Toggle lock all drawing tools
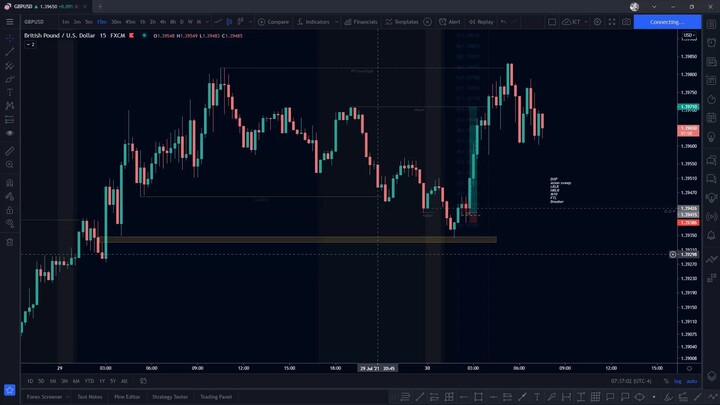720x405 pixels. [10, 211]
